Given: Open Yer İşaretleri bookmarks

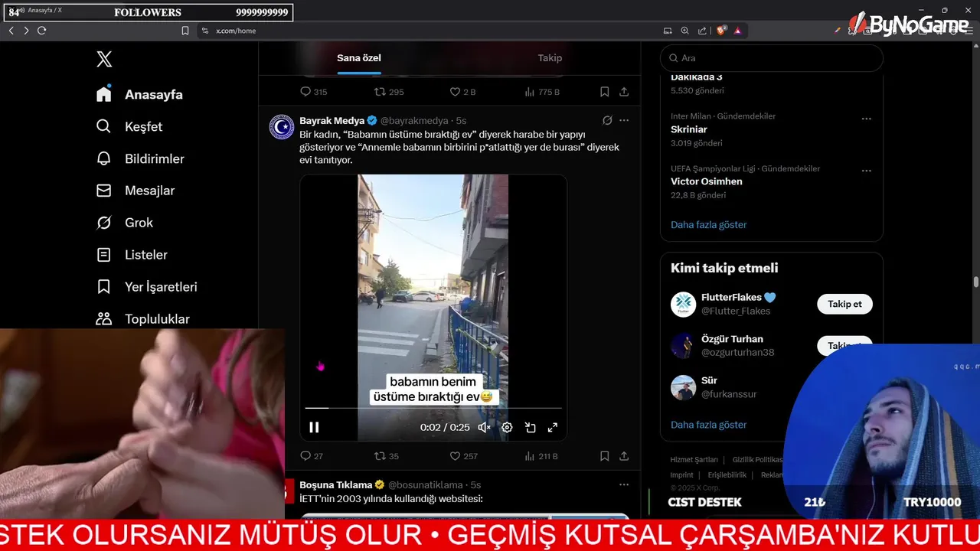Looking at the screenshot, I should (x=147, y=287).
